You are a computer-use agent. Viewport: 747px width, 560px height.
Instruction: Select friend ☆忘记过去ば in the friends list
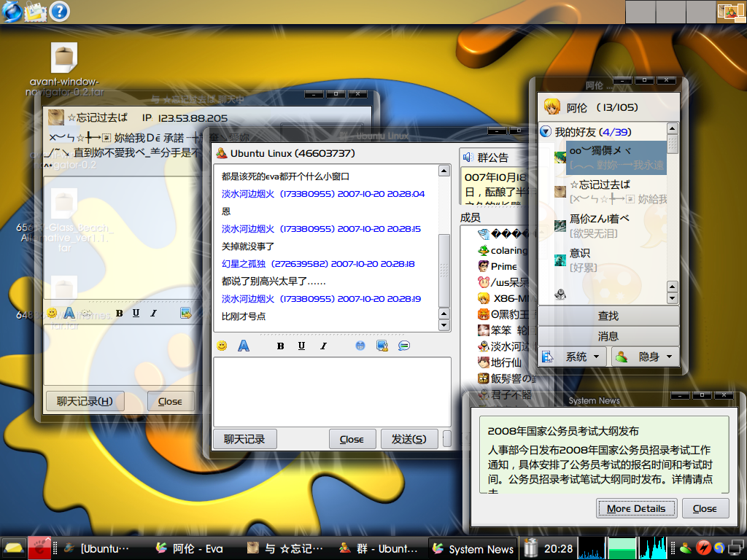tap(610, 192)
